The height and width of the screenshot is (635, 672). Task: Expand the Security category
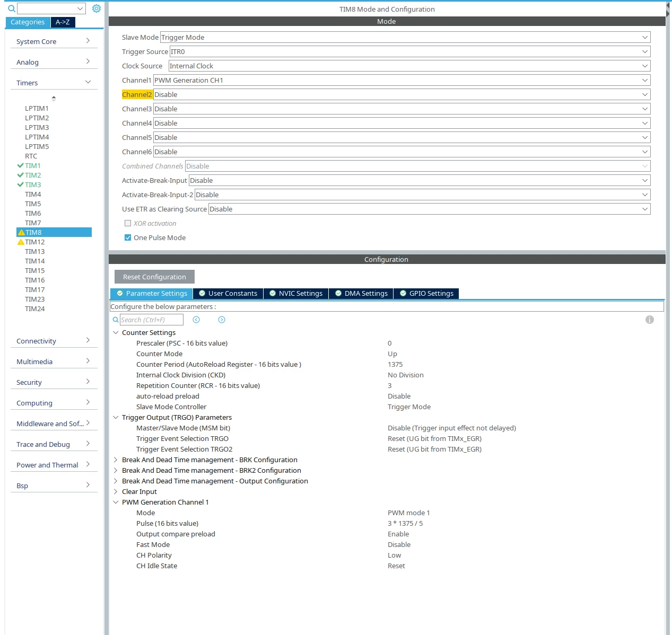point(54,382)
